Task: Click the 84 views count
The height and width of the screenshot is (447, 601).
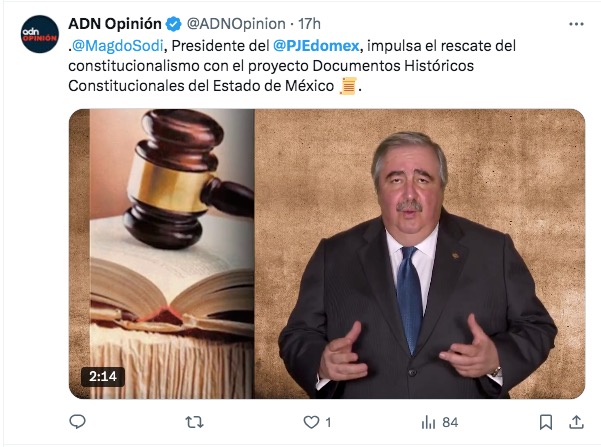Action: (x=450, y=422)
